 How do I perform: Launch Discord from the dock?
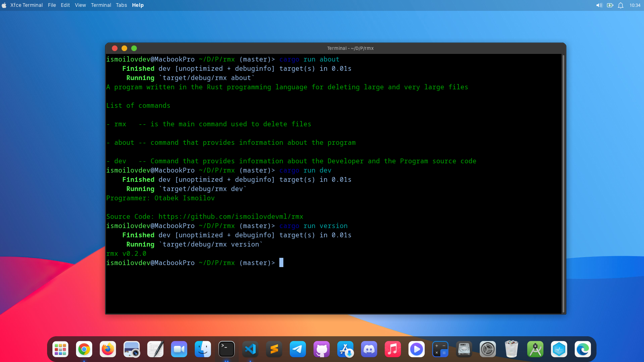(x=369, y=349)
